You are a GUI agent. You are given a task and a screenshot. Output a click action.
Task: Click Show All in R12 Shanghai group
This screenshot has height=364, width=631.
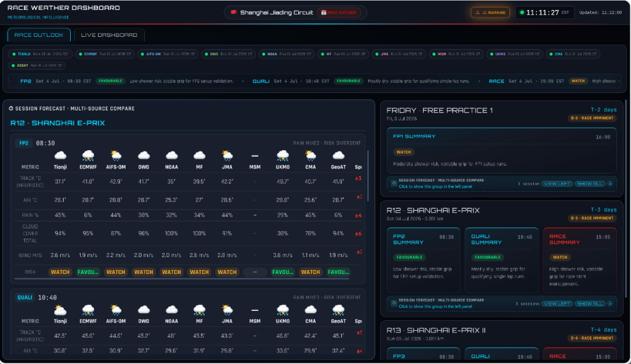(x=590, y=303)
